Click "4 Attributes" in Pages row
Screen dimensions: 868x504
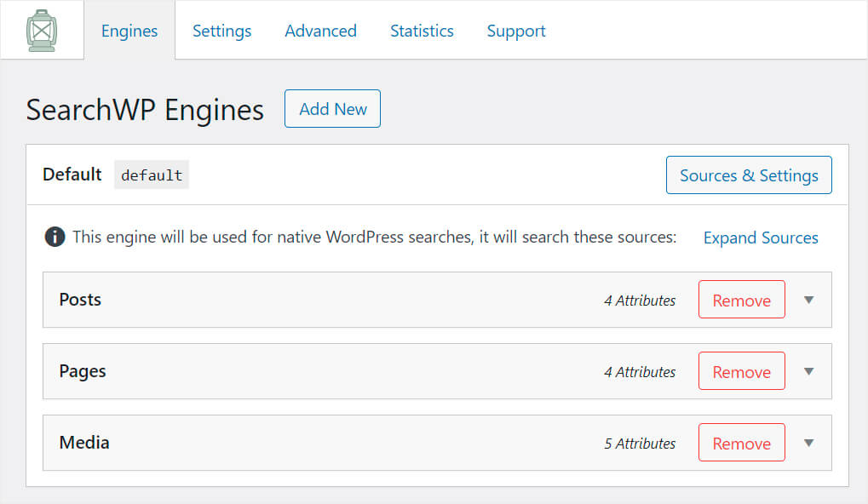click(x=640, y=372)
